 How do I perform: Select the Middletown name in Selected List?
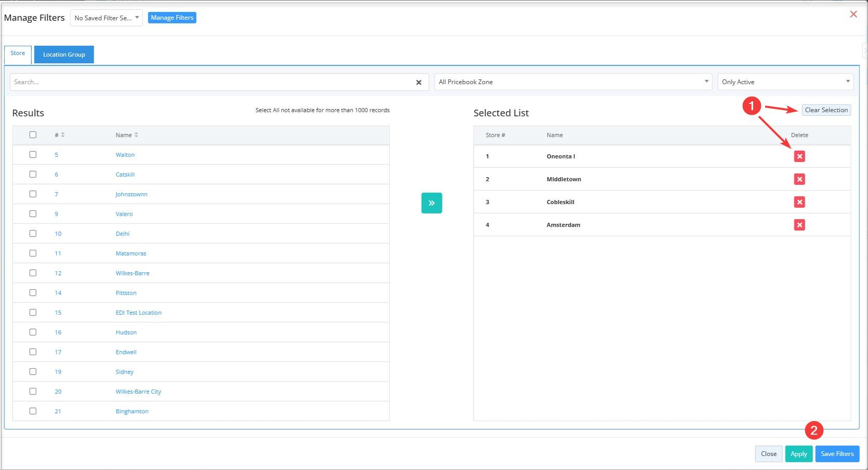pyautogui.click(x=564, y=179)
